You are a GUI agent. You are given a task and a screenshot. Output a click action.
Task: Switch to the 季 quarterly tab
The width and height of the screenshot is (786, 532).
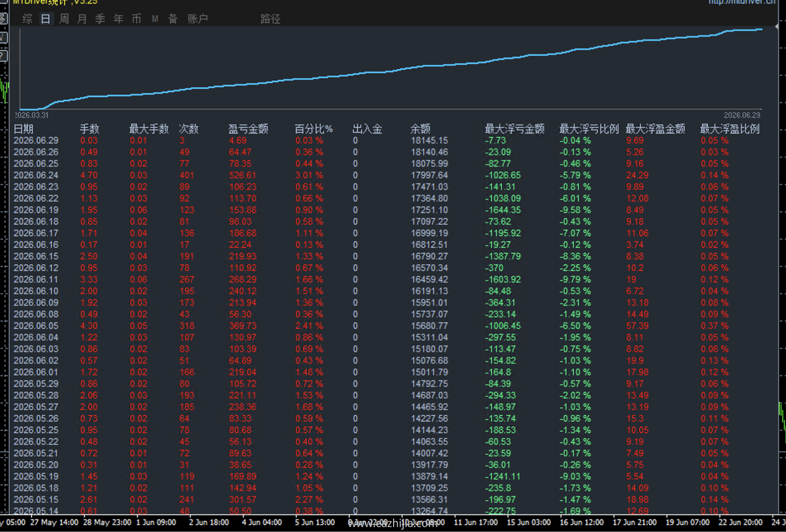coord(100,19)
